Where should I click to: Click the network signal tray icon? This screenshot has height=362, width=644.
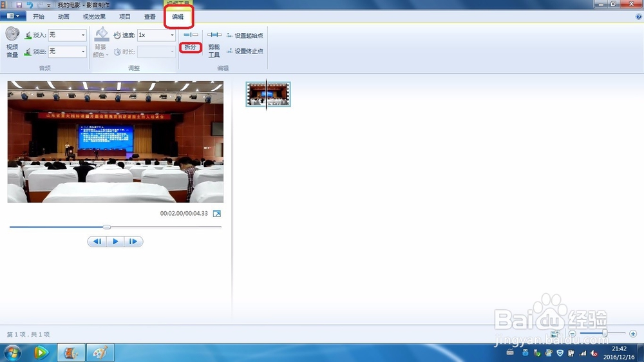tap(583, 353)
